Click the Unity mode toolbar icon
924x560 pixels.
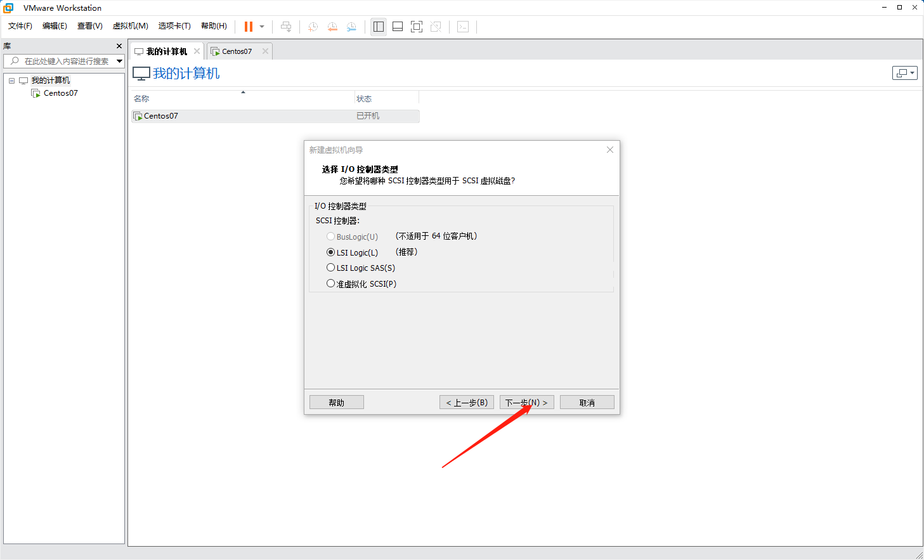(436, 27)
